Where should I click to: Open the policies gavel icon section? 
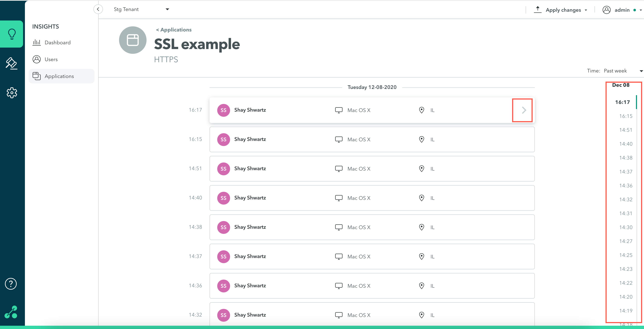(12, 63)
